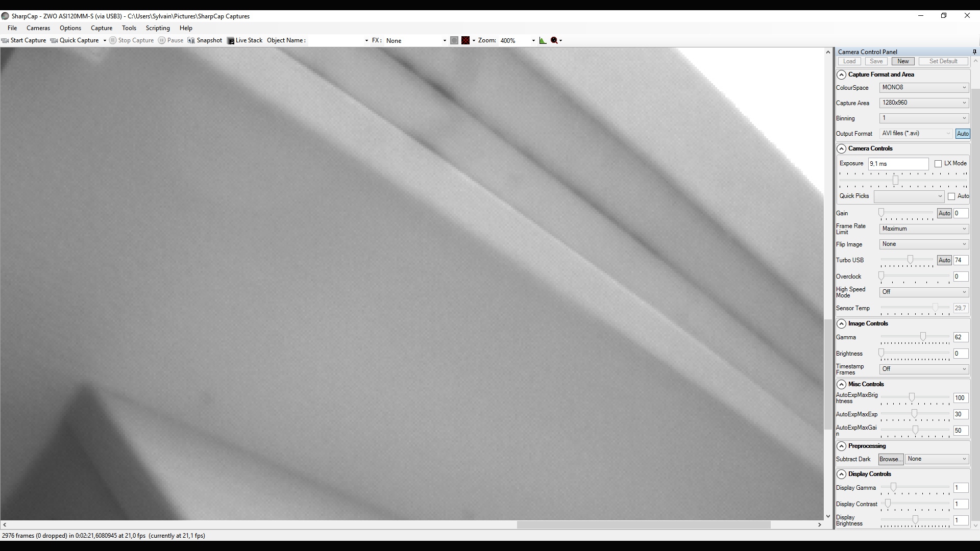Click the New profile button
Screen dimensions: 980x551
tap(903, 61)
